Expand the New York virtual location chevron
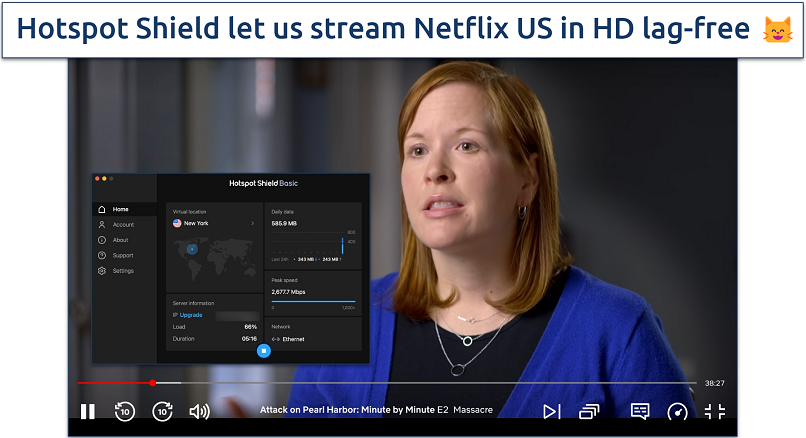This screenshot has width=806, height=438. (x=252, y=223)
